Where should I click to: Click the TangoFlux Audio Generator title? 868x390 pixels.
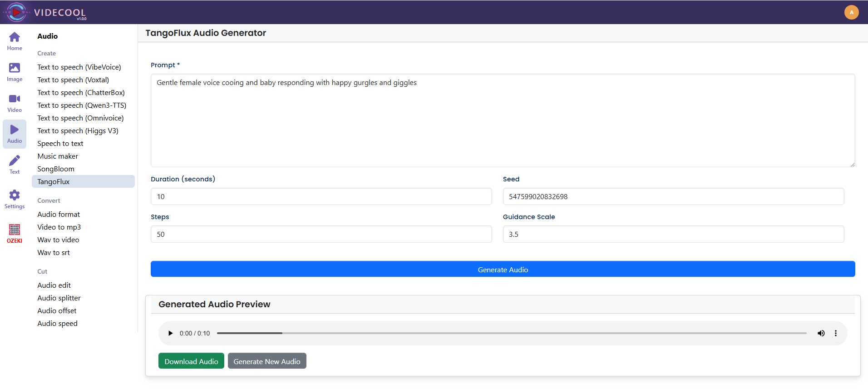coord(206,33)
